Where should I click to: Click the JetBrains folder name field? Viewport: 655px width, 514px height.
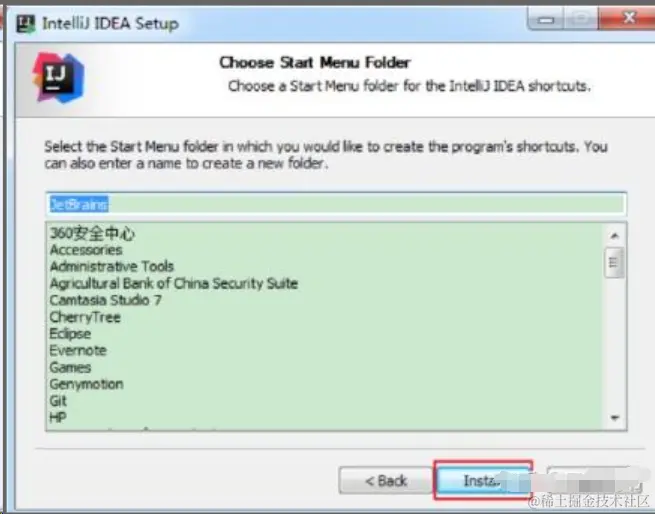coord(336,204)
